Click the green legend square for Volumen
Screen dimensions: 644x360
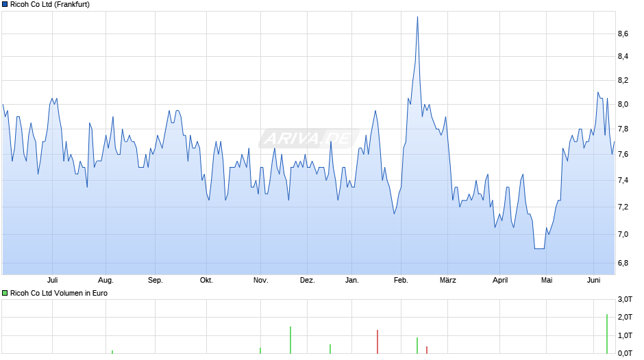5,293
